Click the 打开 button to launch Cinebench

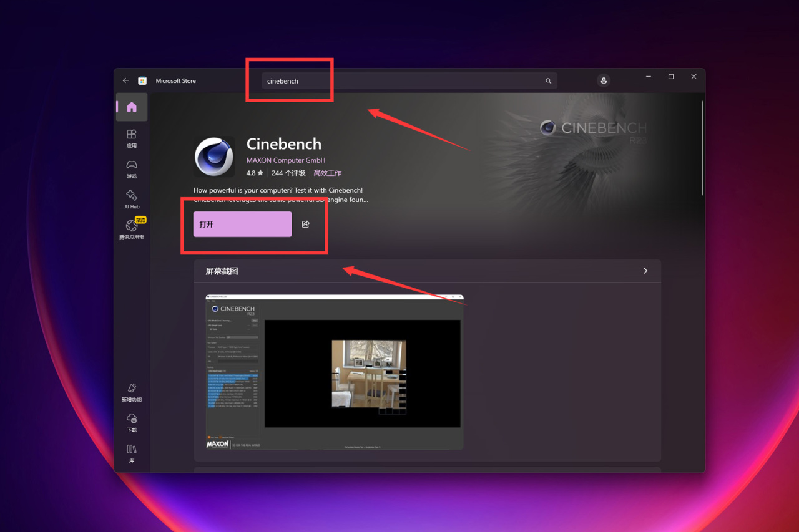point(242,224)
